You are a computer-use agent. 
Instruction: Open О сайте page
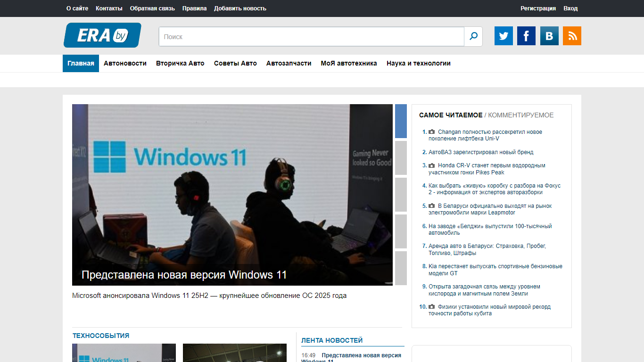[x=77, y=8]
